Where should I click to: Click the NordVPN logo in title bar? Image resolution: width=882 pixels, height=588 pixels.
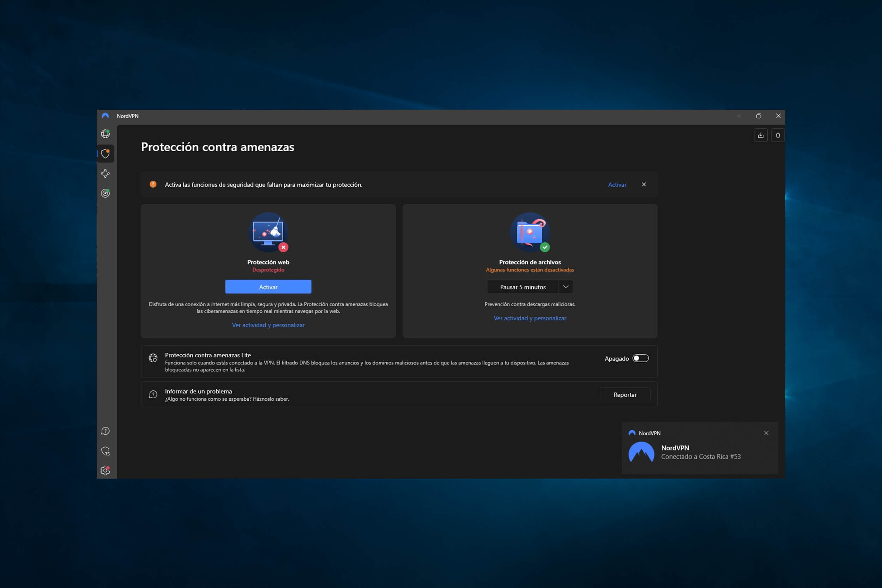click(x=105, y=116)
